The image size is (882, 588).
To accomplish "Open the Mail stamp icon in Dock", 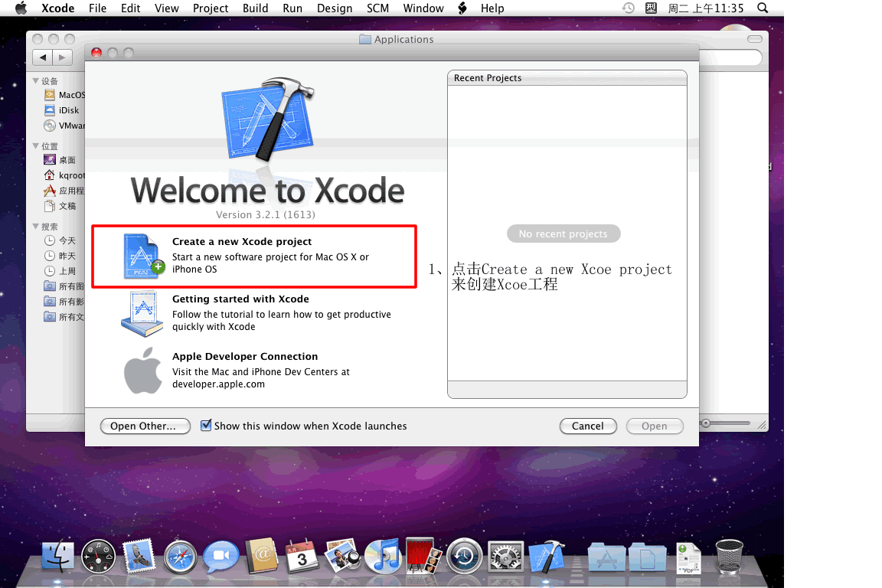I will point(139,556).
